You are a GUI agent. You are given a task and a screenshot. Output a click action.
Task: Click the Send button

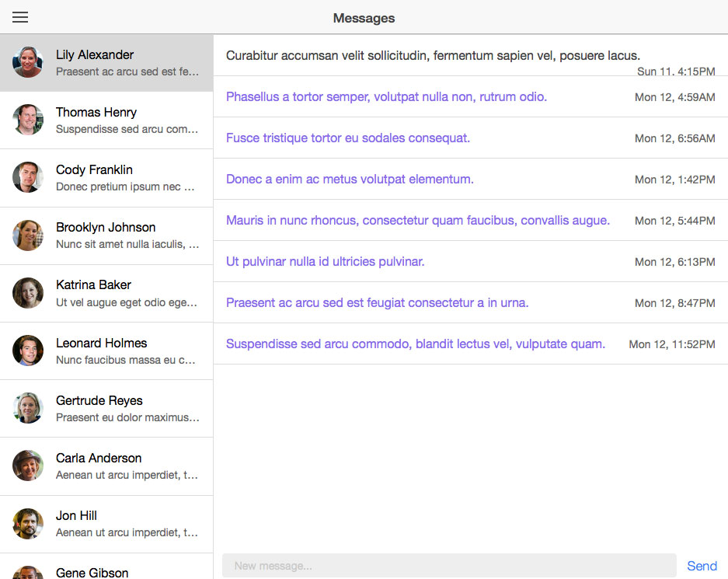(x=702, y=566)
